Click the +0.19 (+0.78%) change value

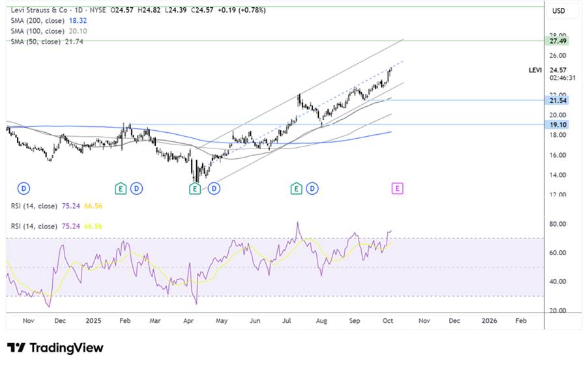(242, 10)
